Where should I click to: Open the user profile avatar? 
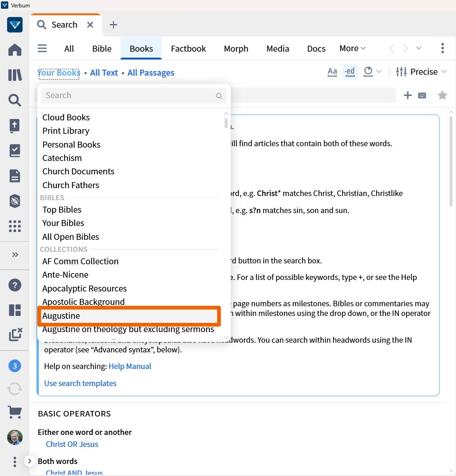coord(15,437)
